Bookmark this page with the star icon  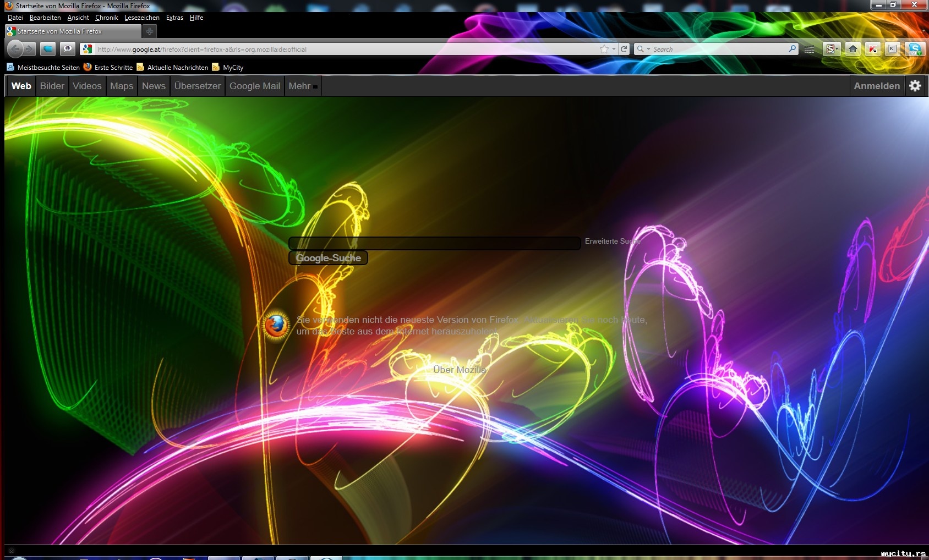pyautogui.click(x=604, y=49)
